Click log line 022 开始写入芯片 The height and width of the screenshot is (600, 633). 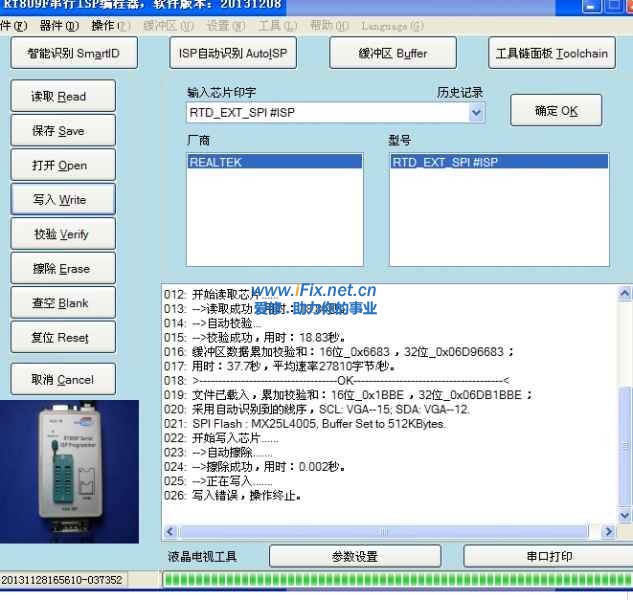tap(221, 438)
